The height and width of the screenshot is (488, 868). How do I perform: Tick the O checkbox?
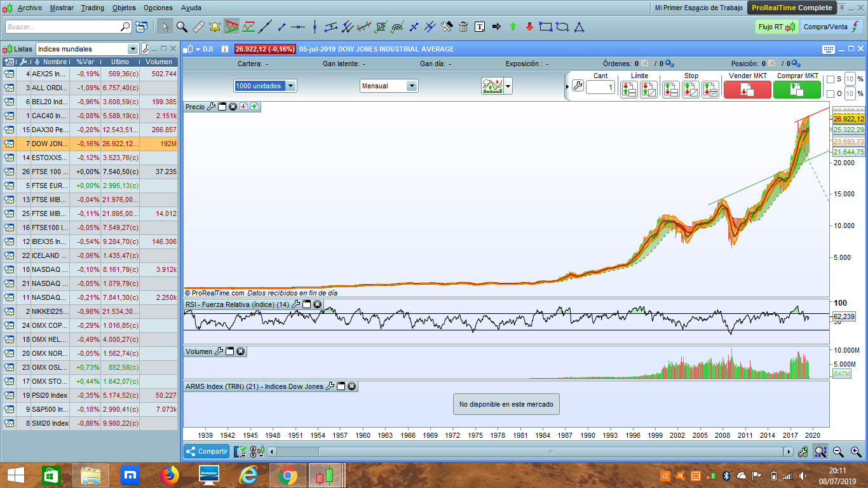(x=830, y=94)
